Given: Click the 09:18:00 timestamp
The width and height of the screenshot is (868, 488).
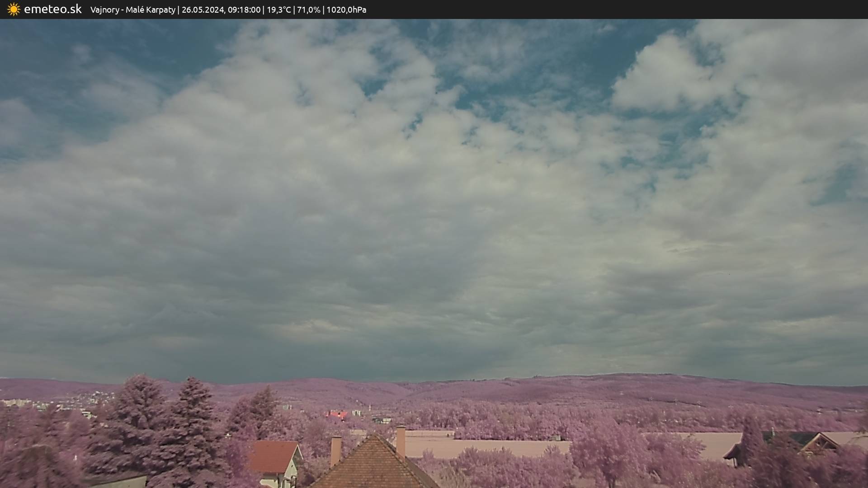Looking at the screenshot, I should click(244, 10).
